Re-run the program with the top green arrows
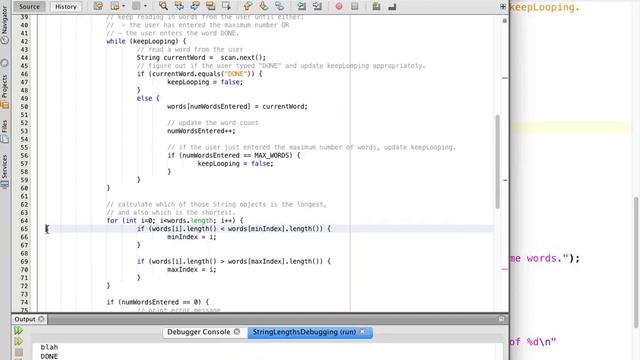This screenshot has height=360, width=640. 18,331
